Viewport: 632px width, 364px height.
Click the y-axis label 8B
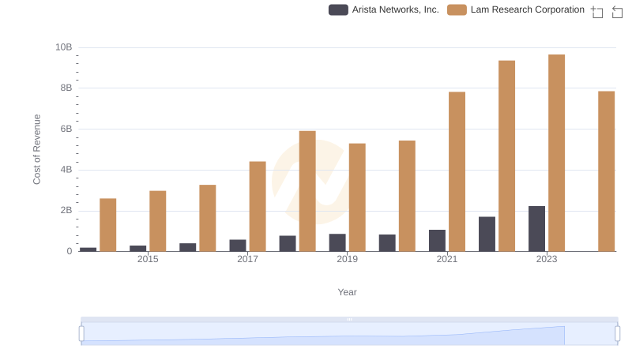(66, 88)
